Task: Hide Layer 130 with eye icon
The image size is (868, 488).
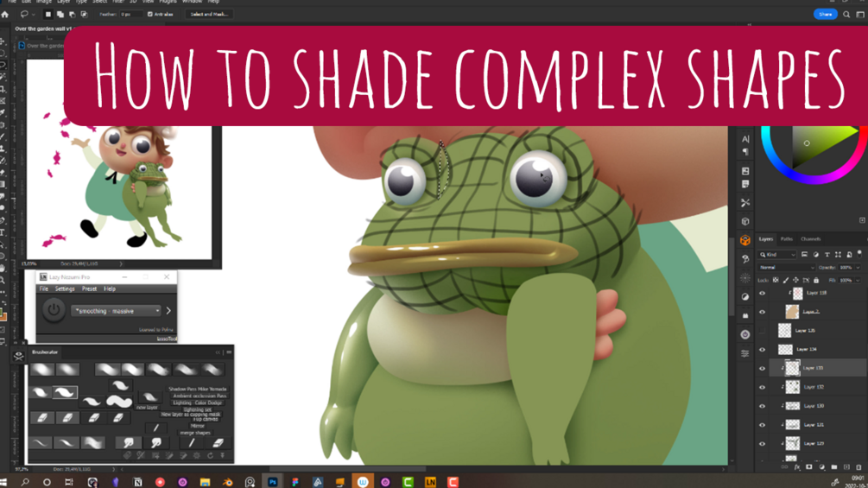Action: tap(763, 406)
